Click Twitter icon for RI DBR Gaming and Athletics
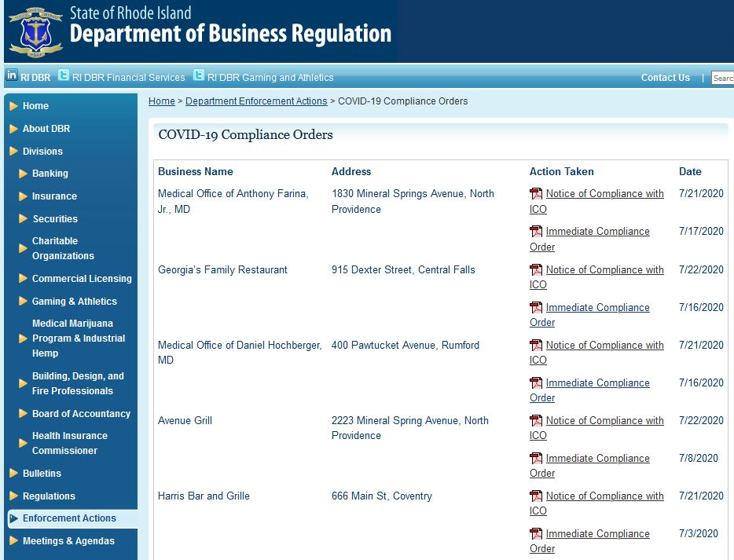This screenshot has width=734, height=560. [199, 75]
